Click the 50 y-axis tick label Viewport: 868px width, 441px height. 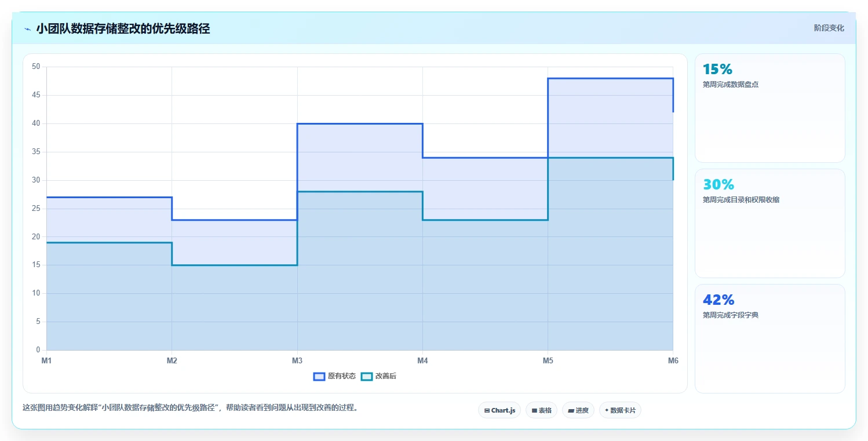coord(36,67)
